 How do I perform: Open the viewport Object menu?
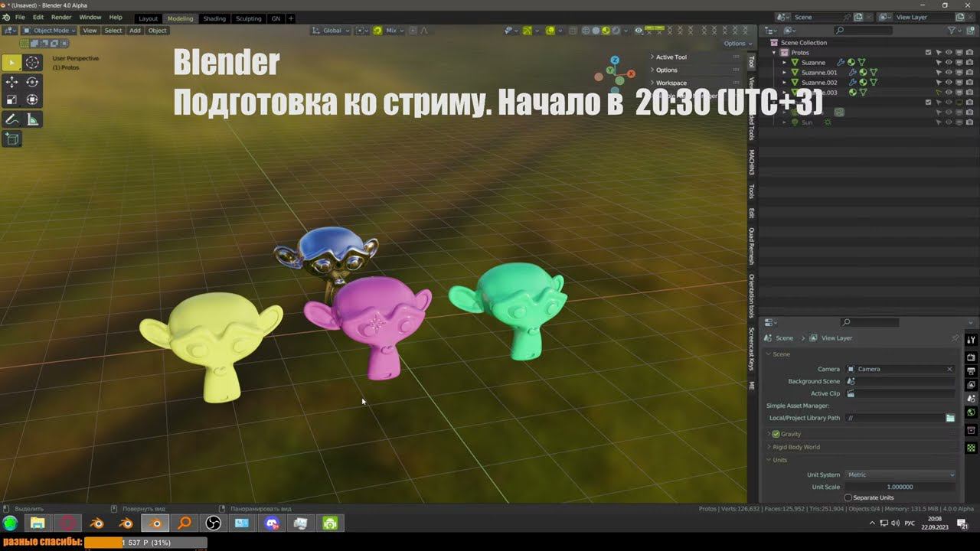click(157, 31)
